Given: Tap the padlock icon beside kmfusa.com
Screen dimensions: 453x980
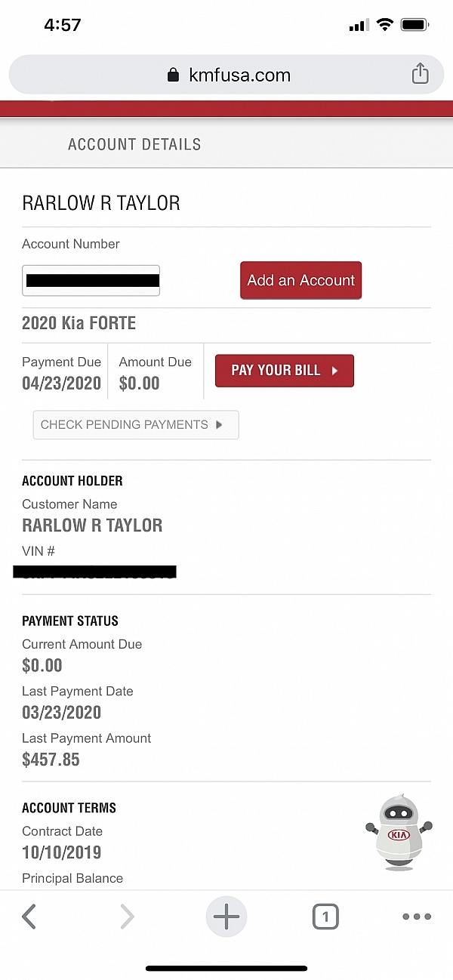Looking at the screenshot, I should coord(174,75).
